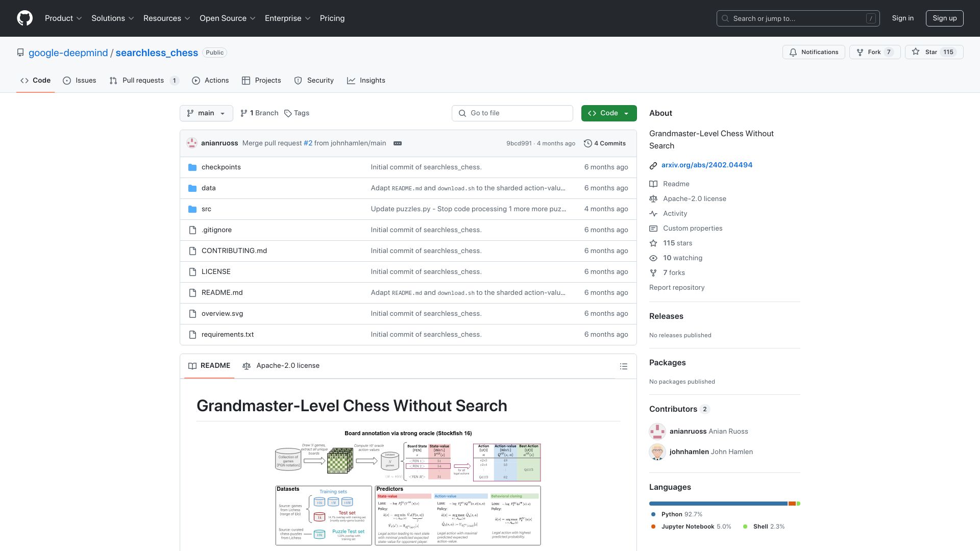Click the README outline list icon

pos(623,366)
